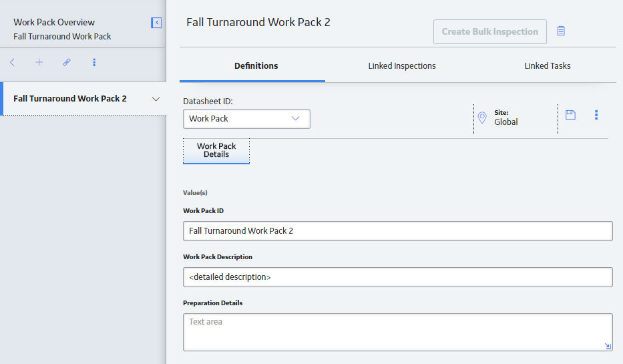Add a new work pack using the plus icon
Image resolution: width=623 pixels, height=364 pixels.
(x=39, y=62)
